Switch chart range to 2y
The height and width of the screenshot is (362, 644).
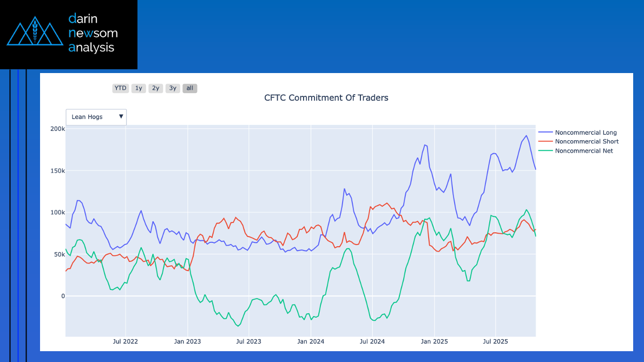click(155, 88)
